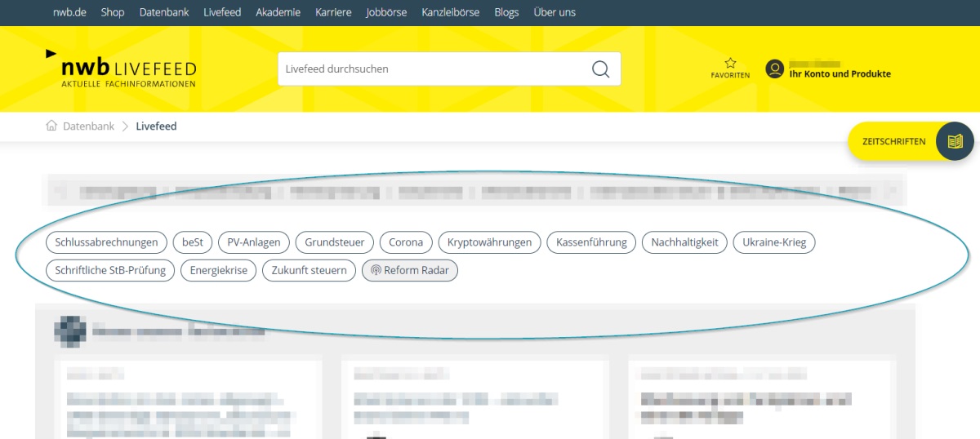Open Jobbörse in the top bar
The height and width of the screenshot is (439, 980).
pos(386,12)
